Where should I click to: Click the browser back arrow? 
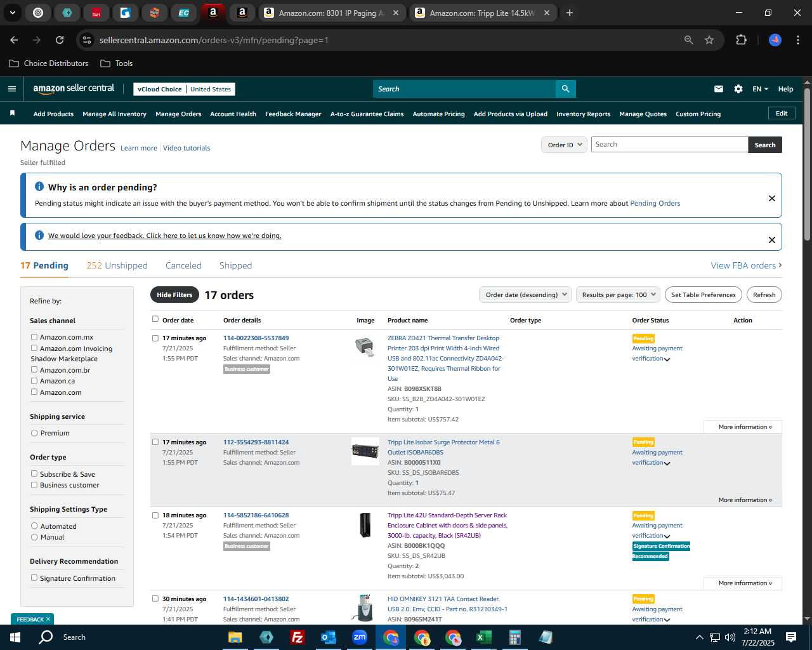click(14, 40)
